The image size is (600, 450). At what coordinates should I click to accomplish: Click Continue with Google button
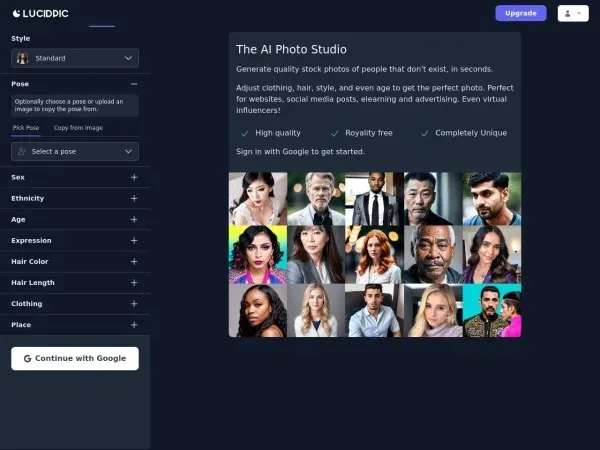coord(75,359)
